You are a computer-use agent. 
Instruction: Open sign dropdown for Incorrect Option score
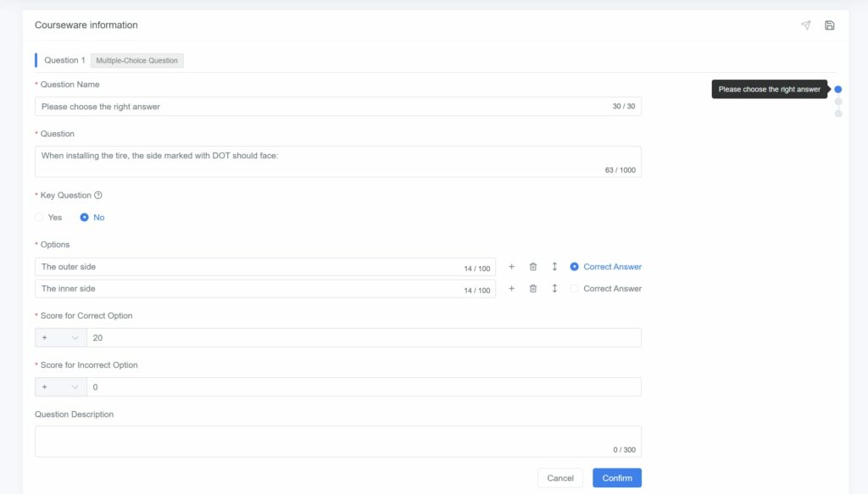tap(60, 387)
